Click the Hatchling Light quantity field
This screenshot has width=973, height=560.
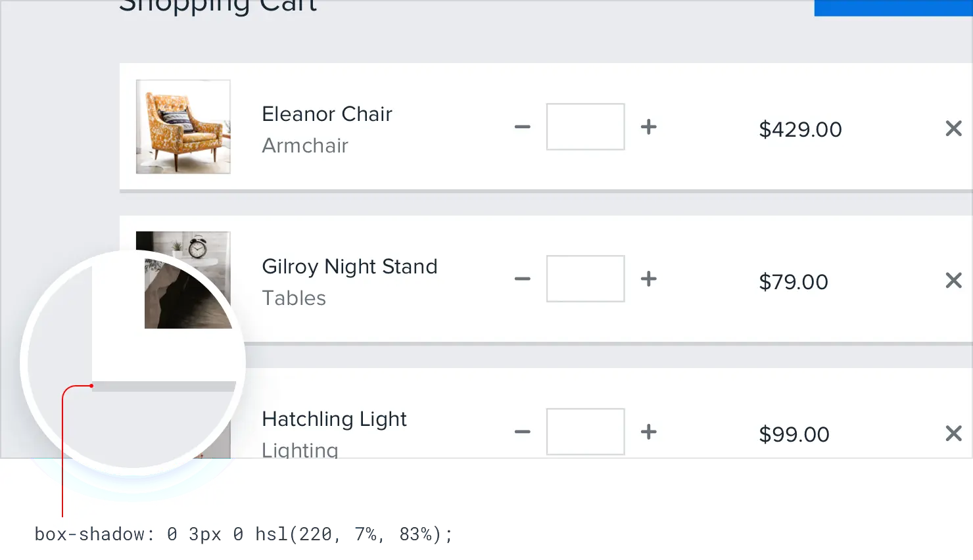click(585, 432)
